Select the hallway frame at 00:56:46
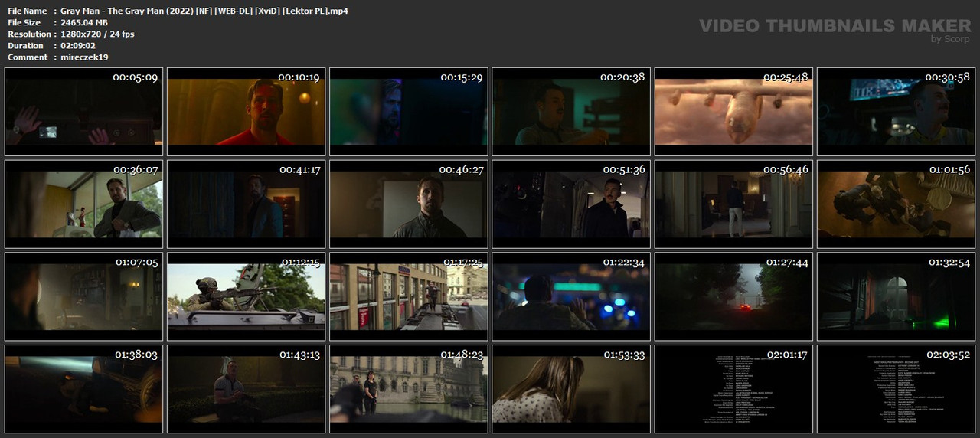Screen dimensions: 980x438 (733, 204)
